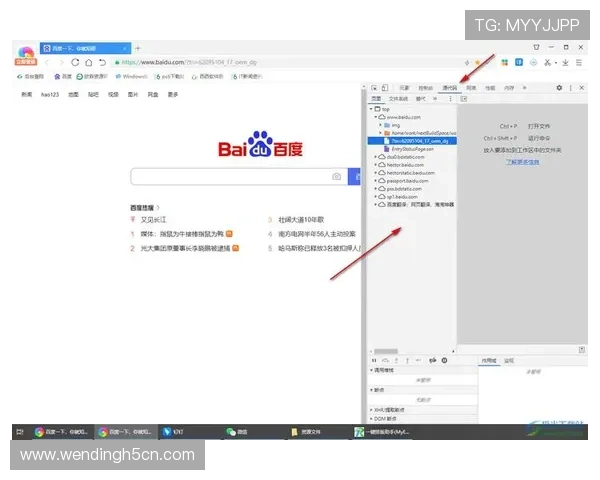The image size is (600, 480).
Task: Select the highlighted ?tn=62095104_17_oem_dg file
Action: coord(412,141)
